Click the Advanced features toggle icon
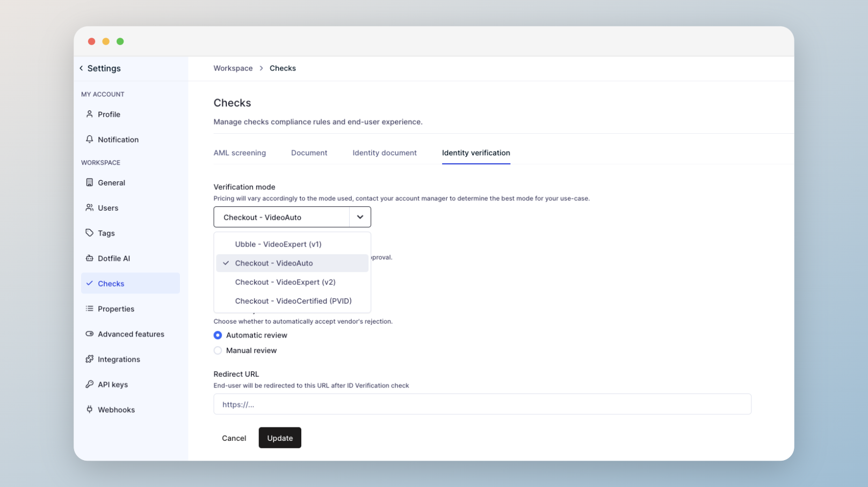The image size is (868, 487). [90, 334]
